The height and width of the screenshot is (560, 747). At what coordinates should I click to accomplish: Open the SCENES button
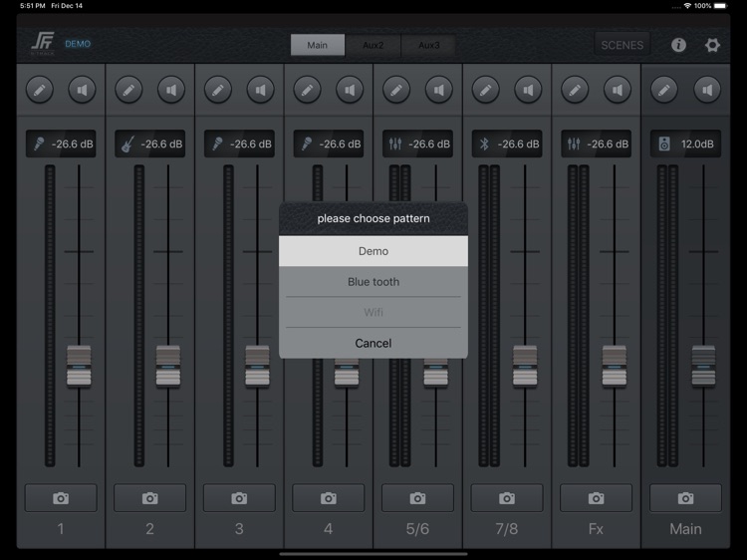tap(622, 45)
